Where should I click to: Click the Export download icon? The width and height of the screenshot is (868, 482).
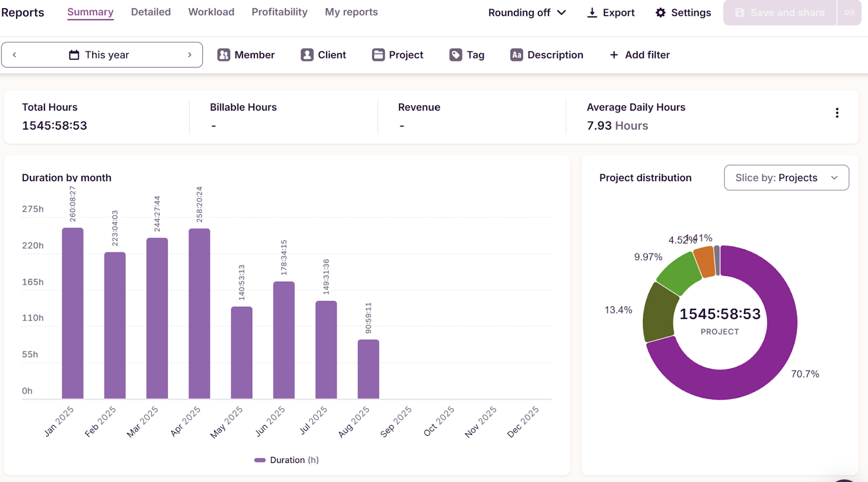pos(592,12)
